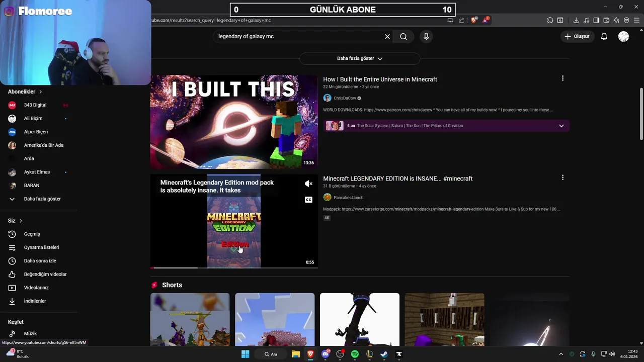The height and width of the screenshot is (362, 644).
Task: Click the taskbar Ara search box
Action: 272,354
